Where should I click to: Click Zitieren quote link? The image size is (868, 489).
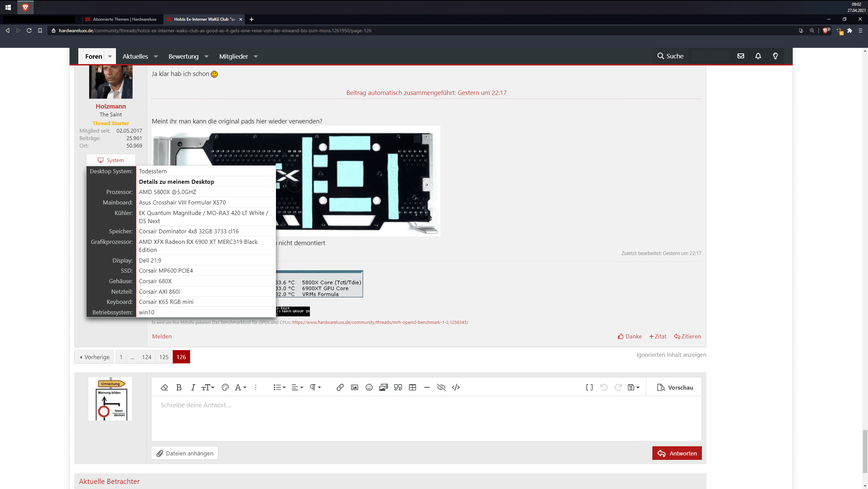click(687, 336)
